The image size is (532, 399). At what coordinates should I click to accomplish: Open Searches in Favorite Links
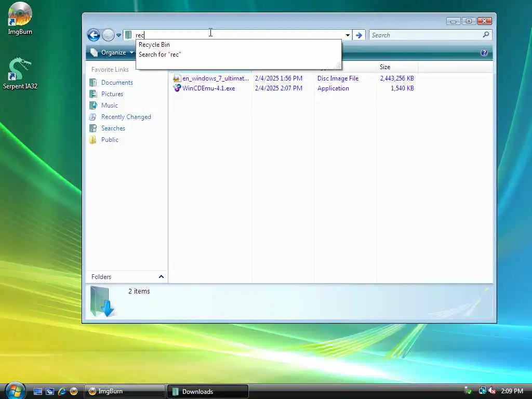[x=113, y=128]
